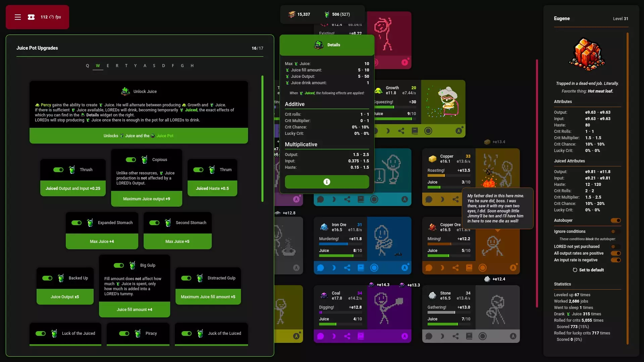Click the autobuyer A icon on Stone card
The width and height of the screenshot is (644, 362).
(513, 336)
